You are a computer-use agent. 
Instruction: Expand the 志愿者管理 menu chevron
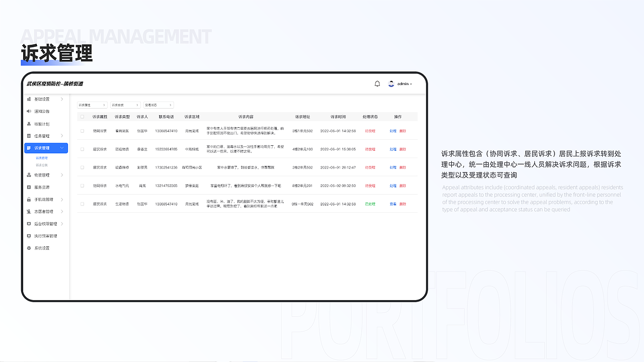point(62,212)
